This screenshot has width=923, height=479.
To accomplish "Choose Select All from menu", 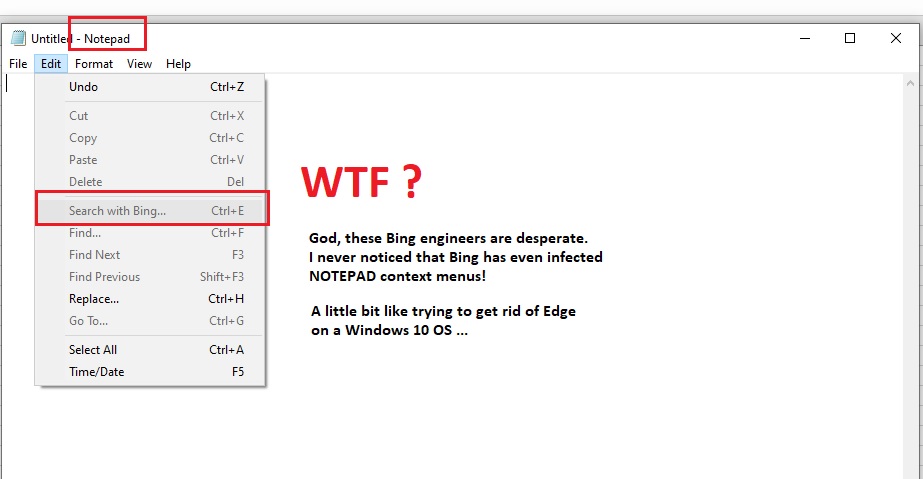I will [x=150, y=350].
